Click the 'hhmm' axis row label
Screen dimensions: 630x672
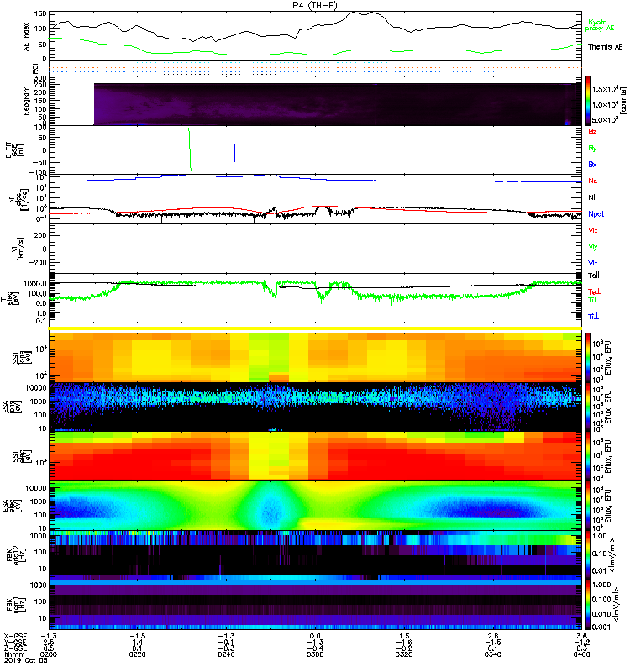[15, 654]
